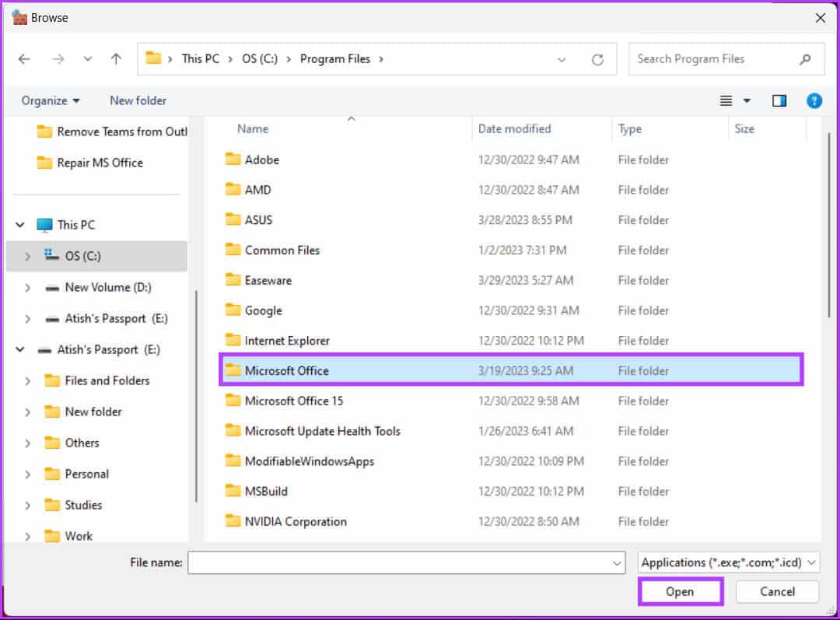Expand address bar history dropdown
Image resolution: width=840 pixels, height=620 pixels.
tap(562, 59)
